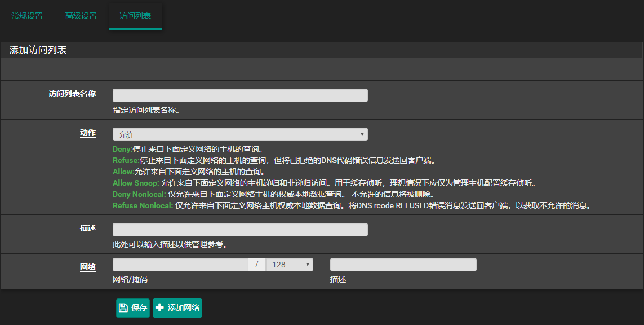The width and height of the screenshot is (644, 325).
Task: Click the network address input field
Action: tap(180, 265)
